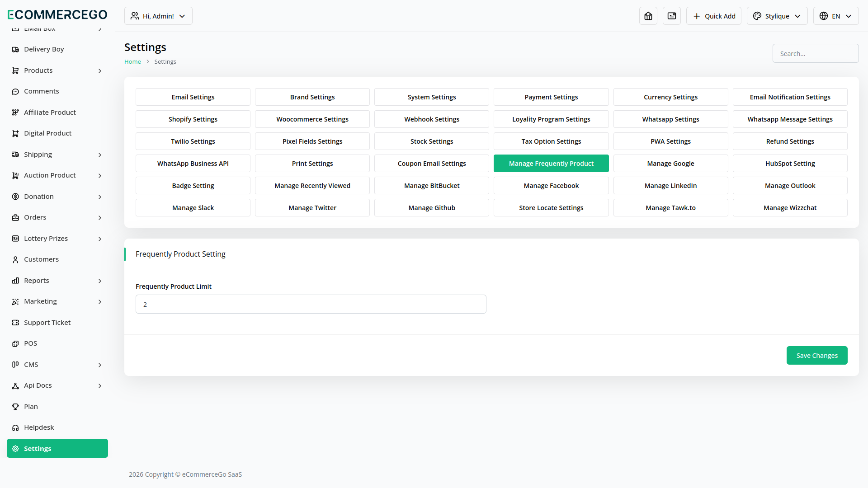Click the Save Changes button
Viewport: 868px width, 488px height.
tap(817, 356)
